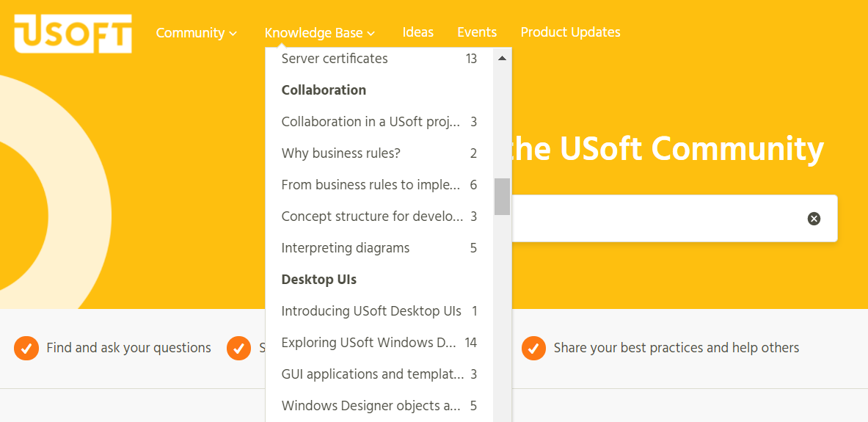Click the second orange checkmark icon
Image resolution: width=868 pixels, height=422 pixels.
pyautogui.click(x=238, y=349)
